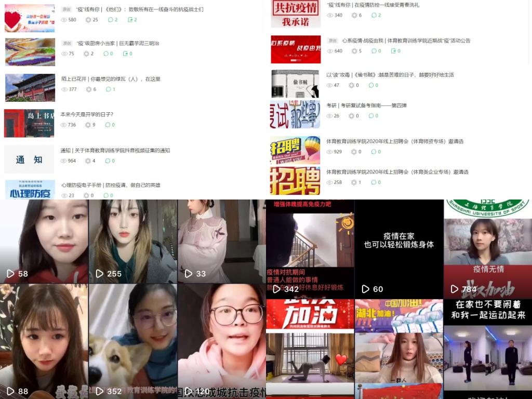The width and height of the screenshot is (532, 399).
Task: Open '心理防疫电子手册' article title
Action: [111, 185]
